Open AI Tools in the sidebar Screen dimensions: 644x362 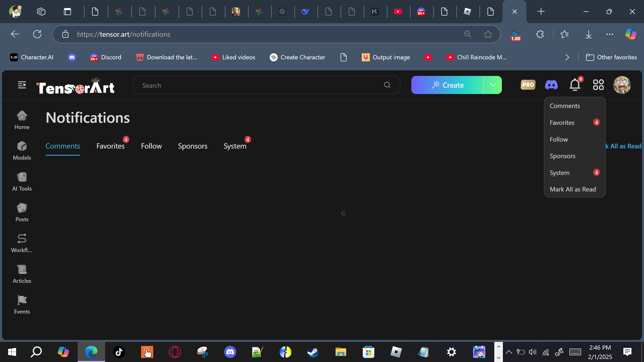click(x=22, y=182)
